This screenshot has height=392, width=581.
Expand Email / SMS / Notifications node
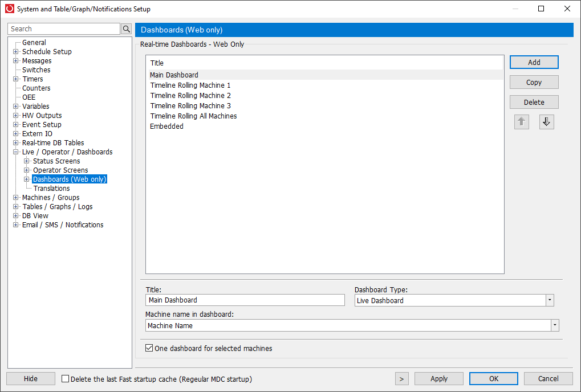pyautogui.click(x=15, y=224)
